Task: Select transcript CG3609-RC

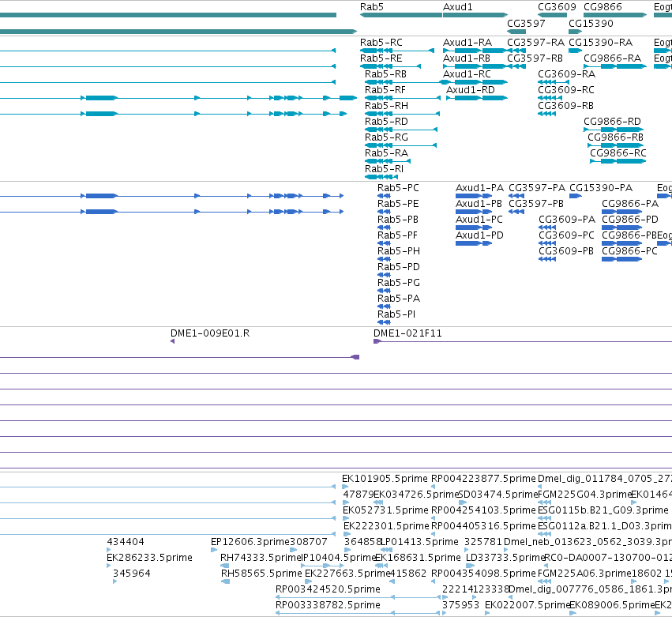Action: (566, 90)
